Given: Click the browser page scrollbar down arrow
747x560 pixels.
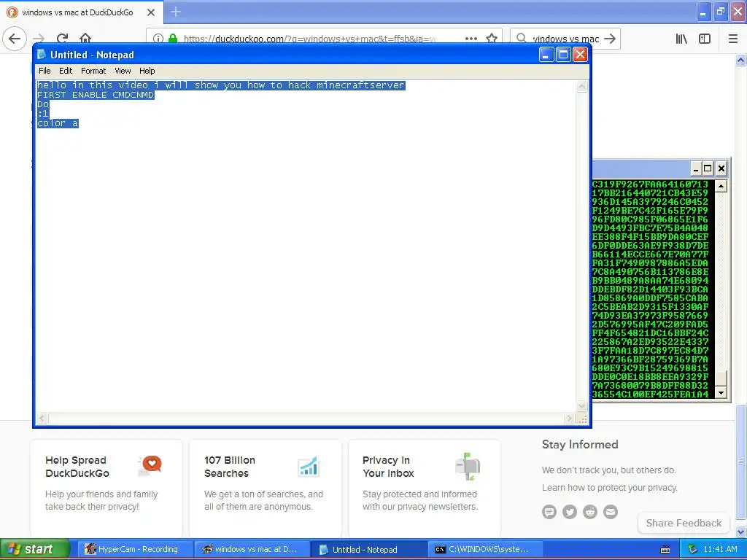Looking at the screenshot, I should click(741, 532).
